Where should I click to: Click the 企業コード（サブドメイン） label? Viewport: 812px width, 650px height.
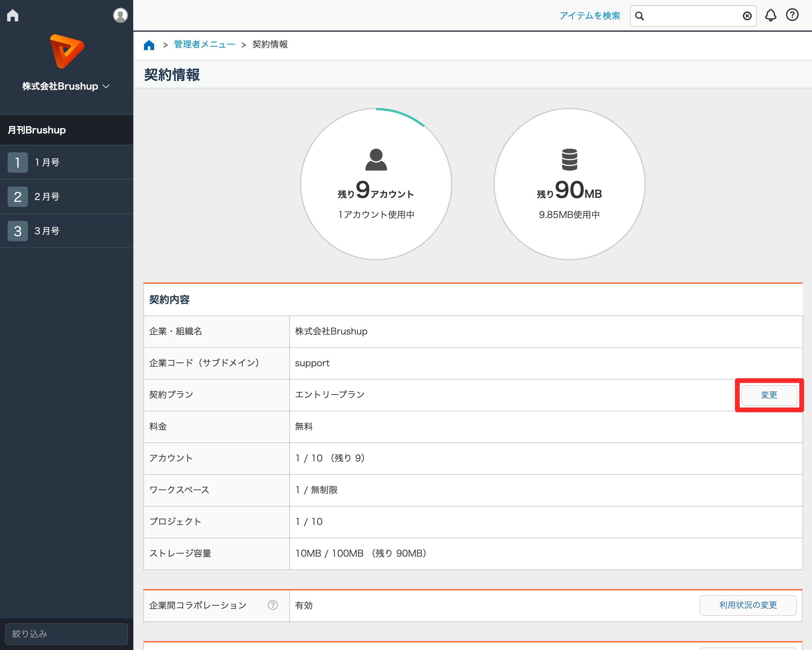[x=205, y=363]
